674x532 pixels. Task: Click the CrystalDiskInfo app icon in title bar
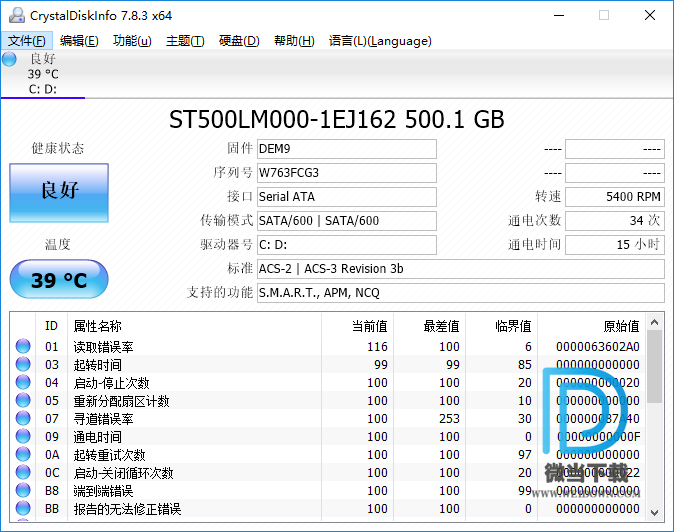(x=17, y=15)
